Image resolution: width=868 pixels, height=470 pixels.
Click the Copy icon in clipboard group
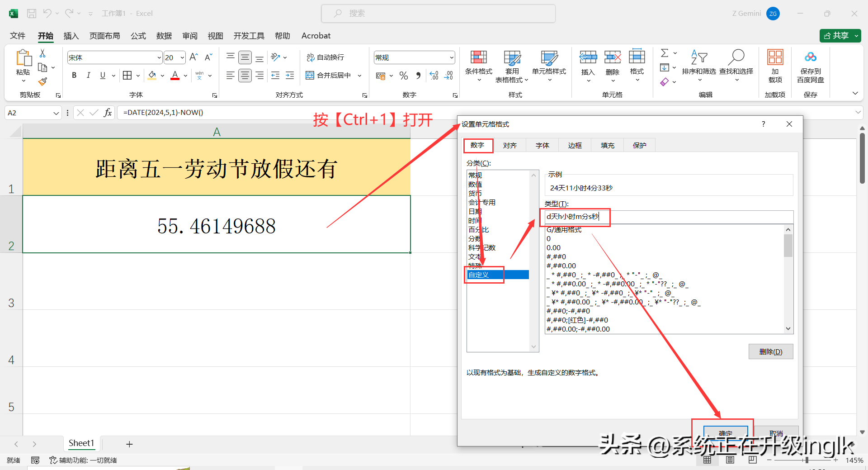point(42,67)
